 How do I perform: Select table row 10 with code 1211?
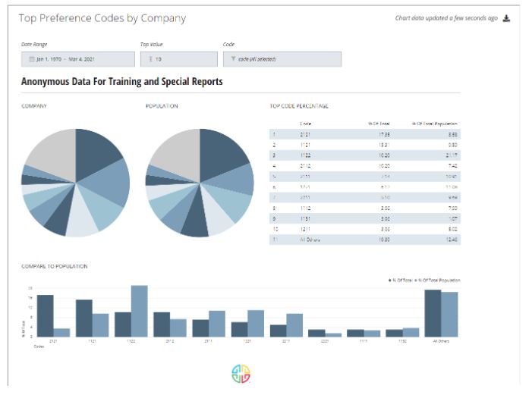click(x=364, y=229)
